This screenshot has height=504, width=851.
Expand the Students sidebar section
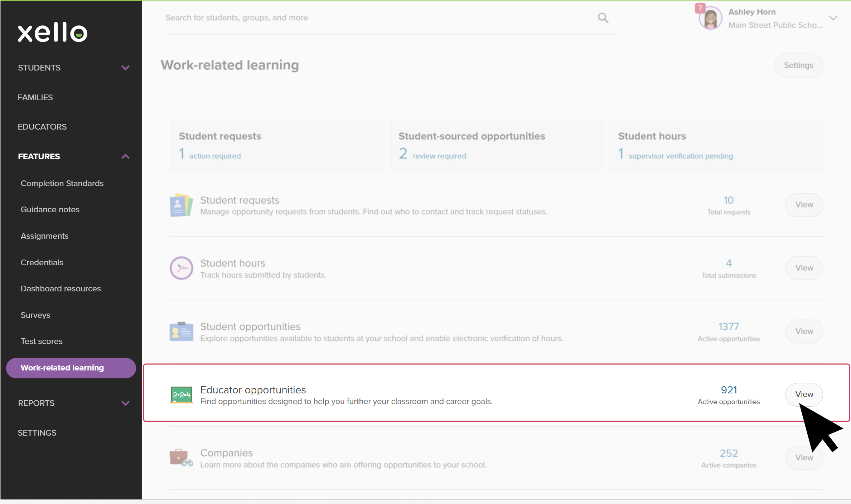point(125,68)
